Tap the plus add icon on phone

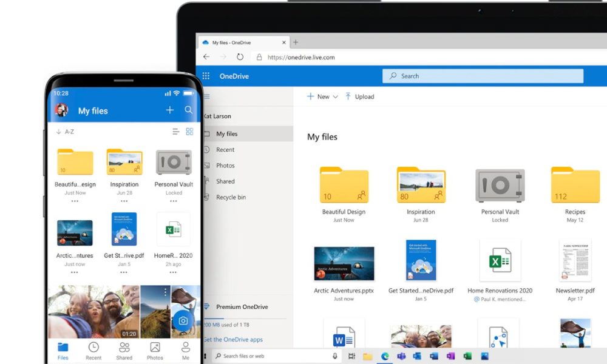tap(169, 110)
